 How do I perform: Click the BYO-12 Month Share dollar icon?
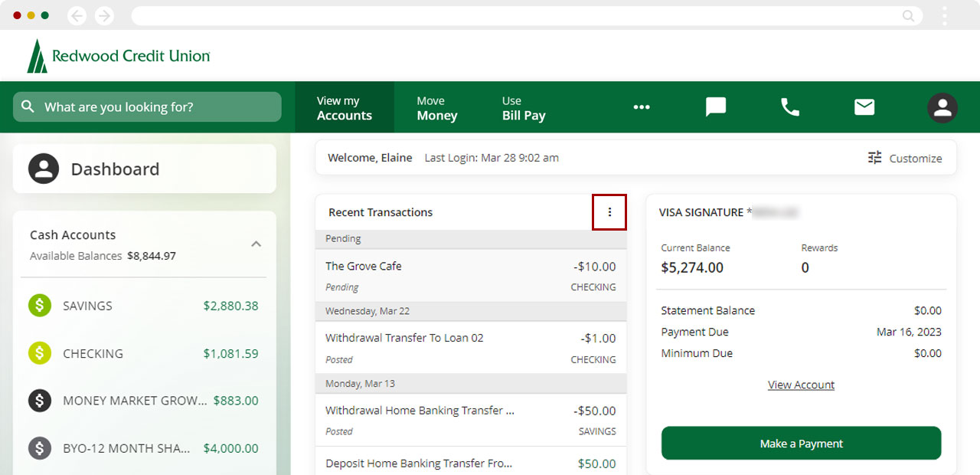[40, 448]
